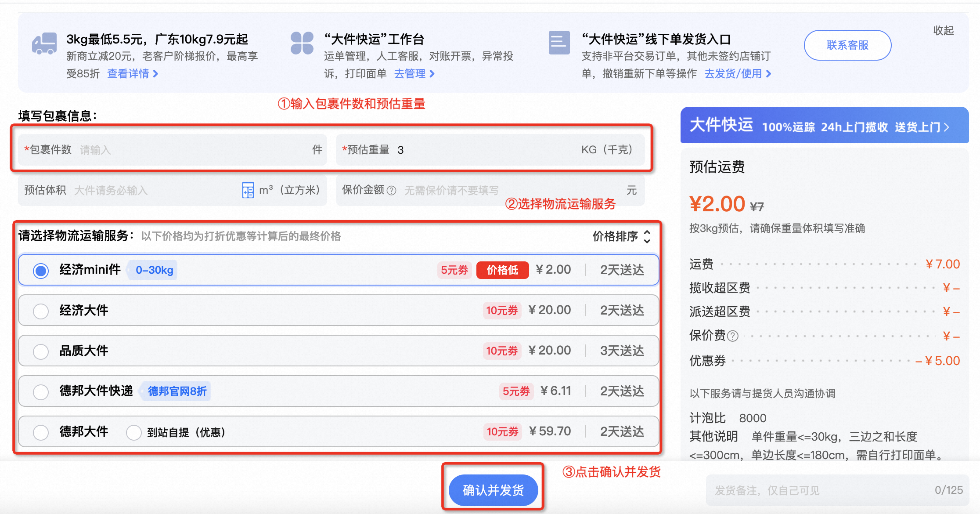The width and height of the screenshot is (980, 514).
Task: Open the 大件快运 promo banner
Action: tap(824, 125)
